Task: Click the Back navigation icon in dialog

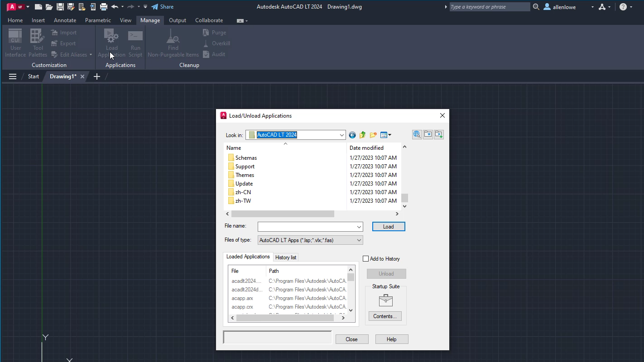Action: click(352, 134)
